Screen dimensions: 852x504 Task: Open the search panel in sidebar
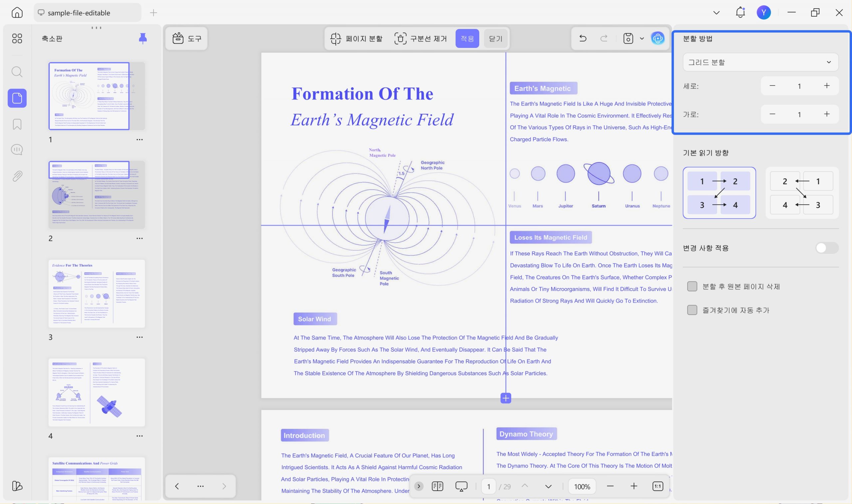pos(17,72)
